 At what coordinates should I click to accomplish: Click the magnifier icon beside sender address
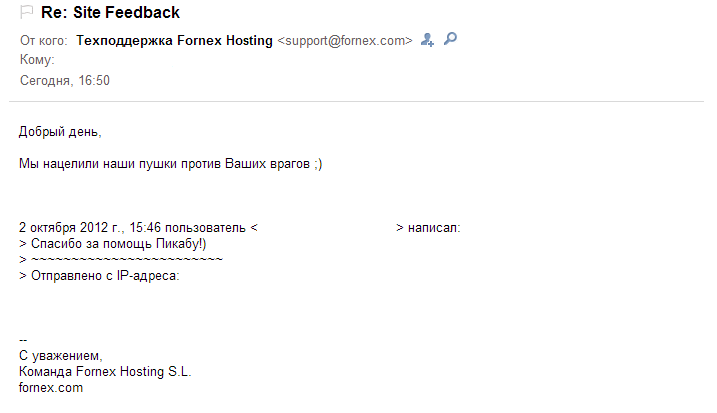point(450,40)
